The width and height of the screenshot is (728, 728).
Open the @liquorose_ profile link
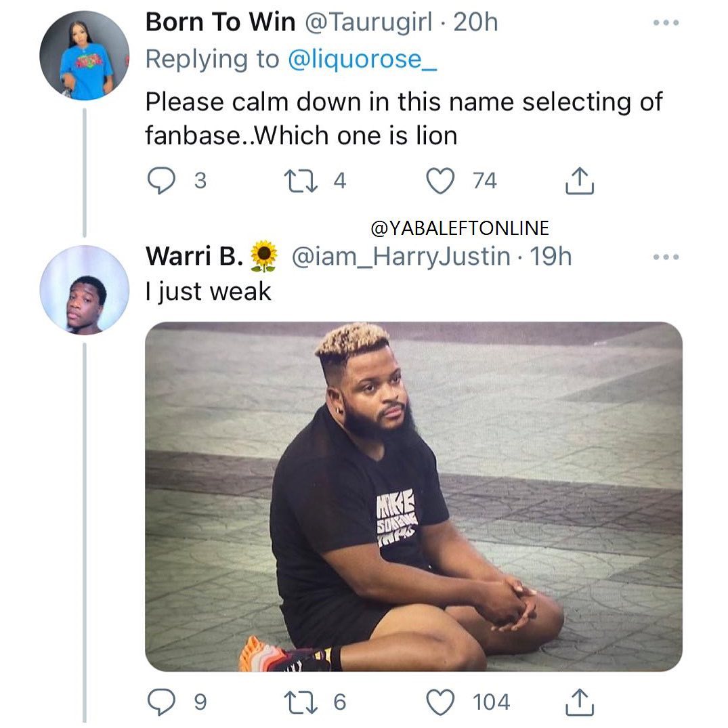click(363, 60)
